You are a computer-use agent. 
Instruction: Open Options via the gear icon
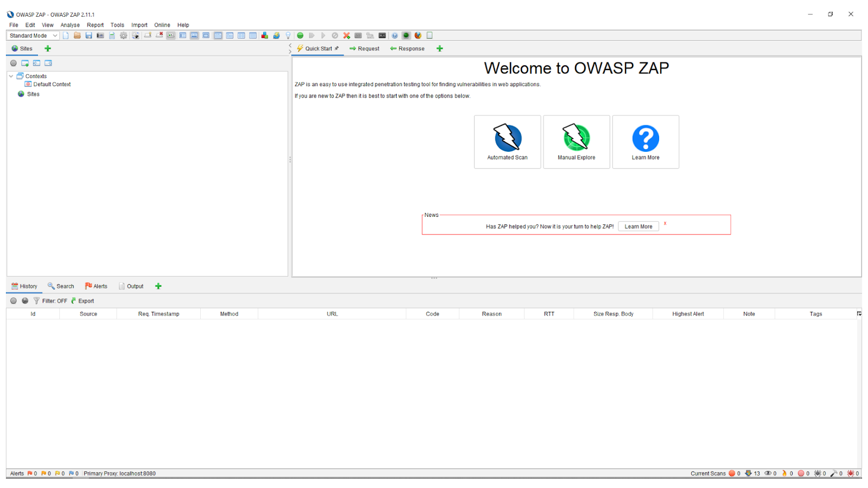tap(124, 35)
